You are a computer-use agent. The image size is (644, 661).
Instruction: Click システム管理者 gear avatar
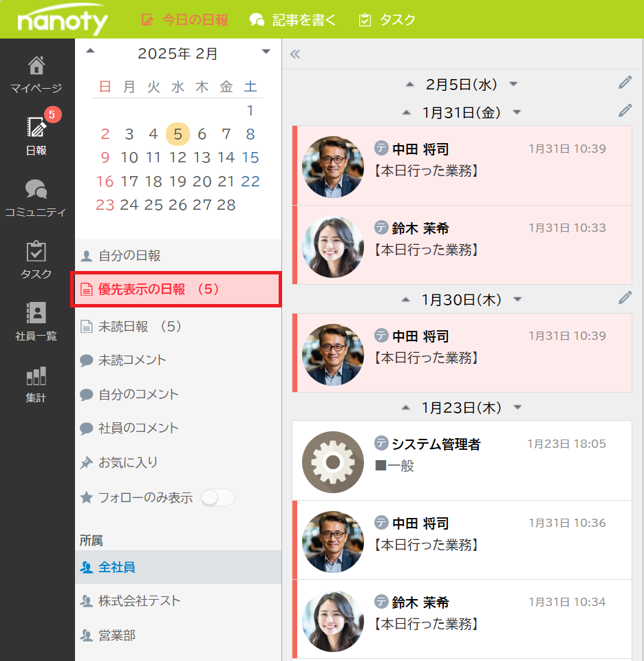click(x=333, y=462)
